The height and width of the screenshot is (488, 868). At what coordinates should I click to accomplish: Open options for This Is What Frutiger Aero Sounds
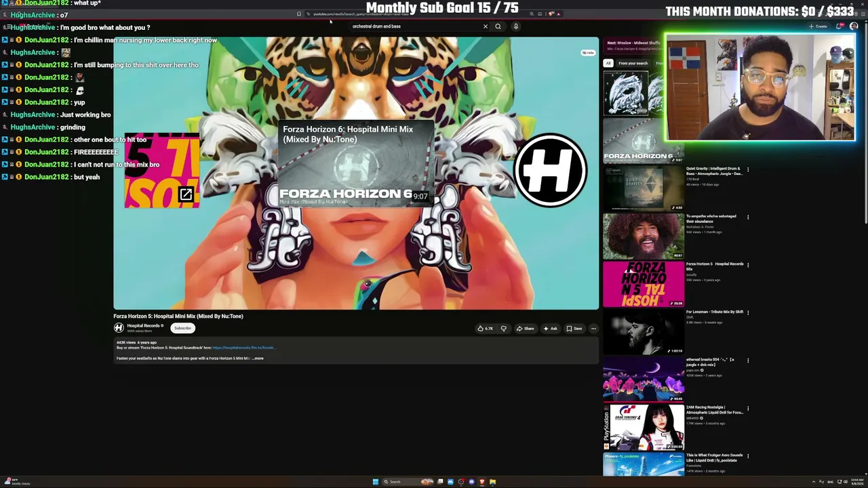click(748, 456)
